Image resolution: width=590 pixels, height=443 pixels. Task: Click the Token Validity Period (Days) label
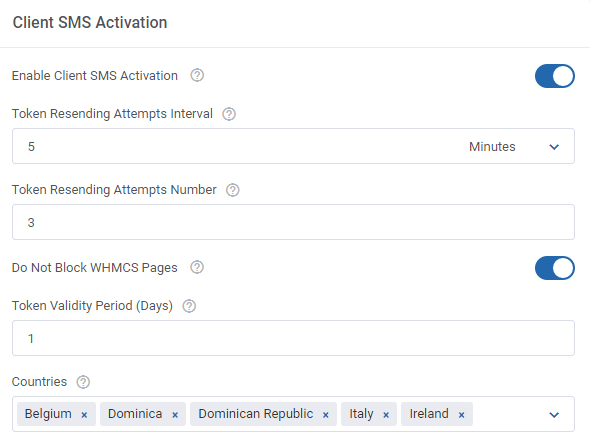tap(92, 306)
